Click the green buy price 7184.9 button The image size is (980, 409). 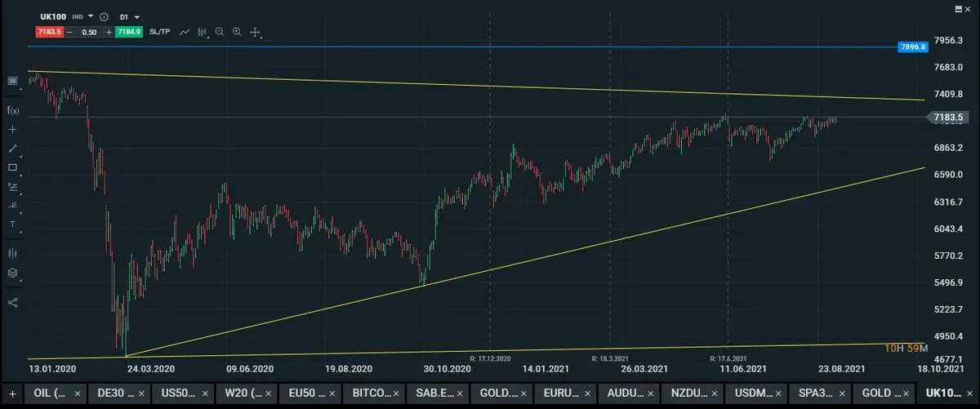tap(129, 32)
